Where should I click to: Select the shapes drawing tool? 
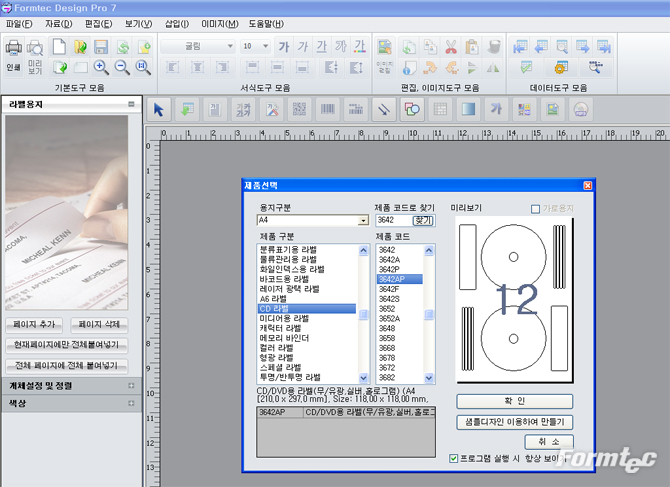click(412, 110)
